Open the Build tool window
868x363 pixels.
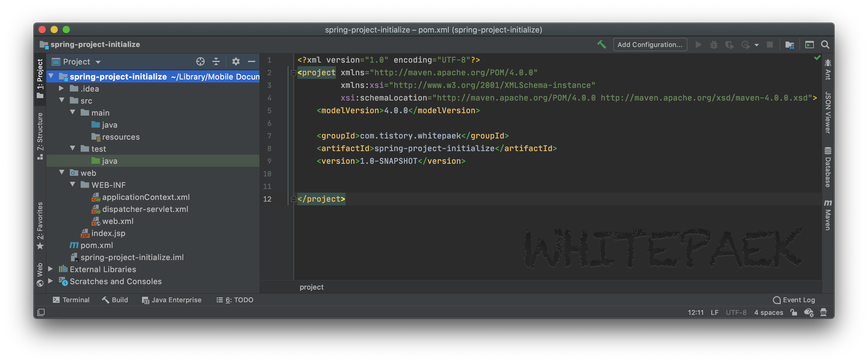(x=115, y=299)
